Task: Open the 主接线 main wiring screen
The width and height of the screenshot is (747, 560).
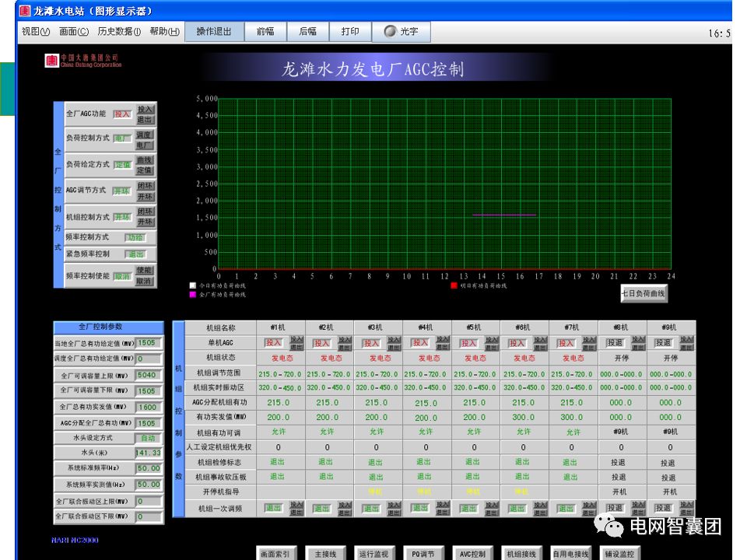Action: [325, 552]
